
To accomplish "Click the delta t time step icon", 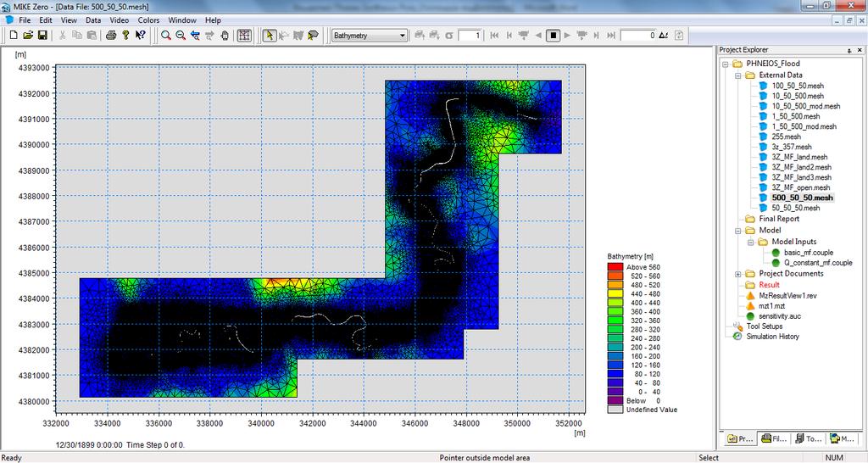I will pyautogui.click(x=663, y=36).
